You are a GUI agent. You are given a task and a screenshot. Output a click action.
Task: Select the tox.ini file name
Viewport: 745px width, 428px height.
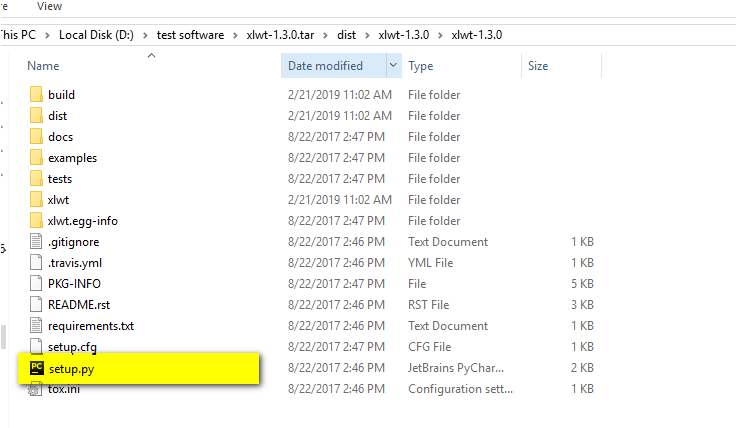point(64,389)
